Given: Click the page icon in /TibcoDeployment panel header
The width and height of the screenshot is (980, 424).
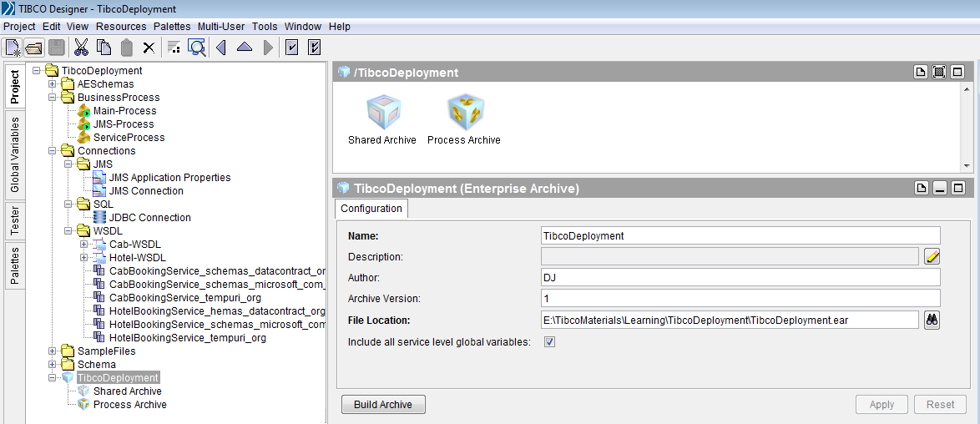Looking at the screenshot, I should 920,73.
